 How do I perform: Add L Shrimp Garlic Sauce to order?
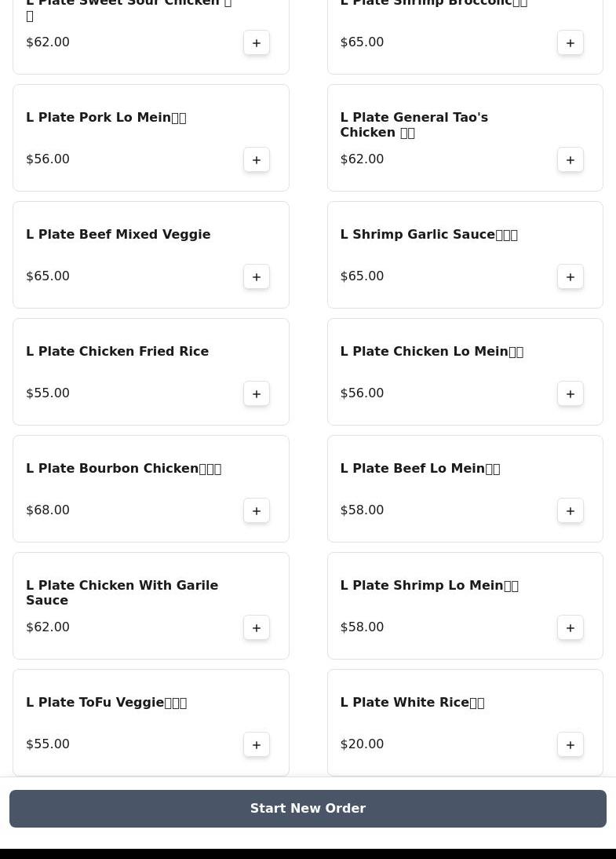click(x=570, y=277)
